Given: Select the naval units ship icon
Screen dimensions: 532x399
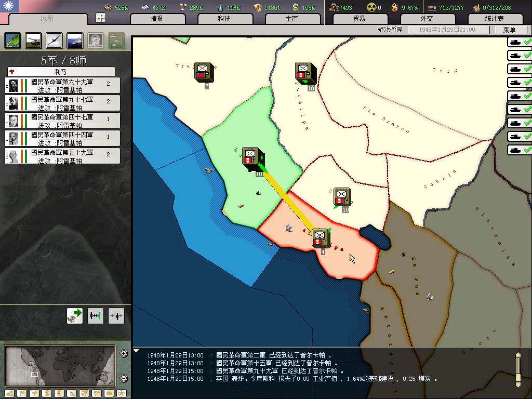Looking at the screenshot, I should coord(75,40).
